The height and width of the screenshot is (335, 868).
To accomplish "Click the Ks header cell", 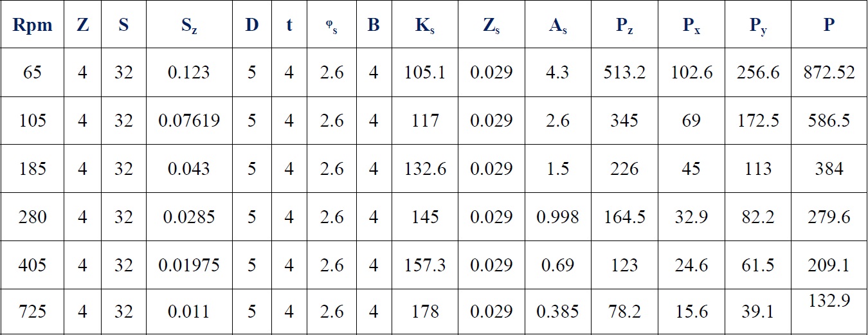I will click(424, 24).
